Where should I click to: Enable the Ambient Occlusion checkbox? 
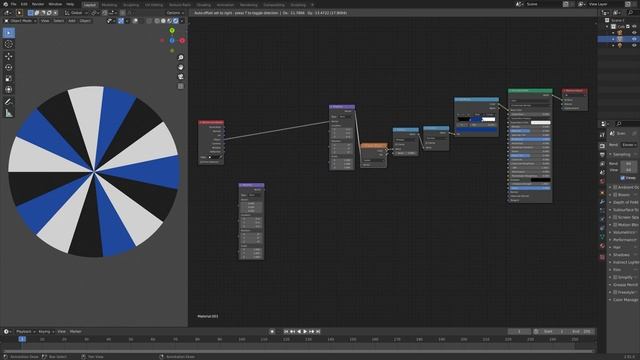pos(615,187)
